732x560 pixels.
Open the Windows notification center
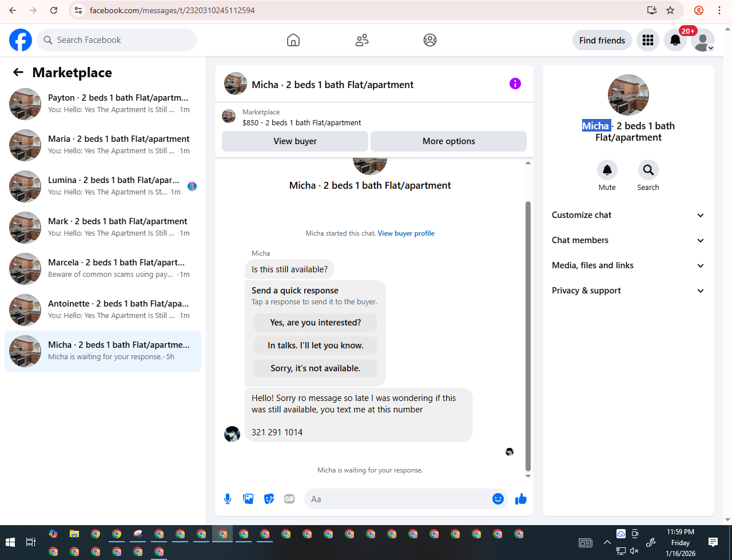click(x=713, y=542)
